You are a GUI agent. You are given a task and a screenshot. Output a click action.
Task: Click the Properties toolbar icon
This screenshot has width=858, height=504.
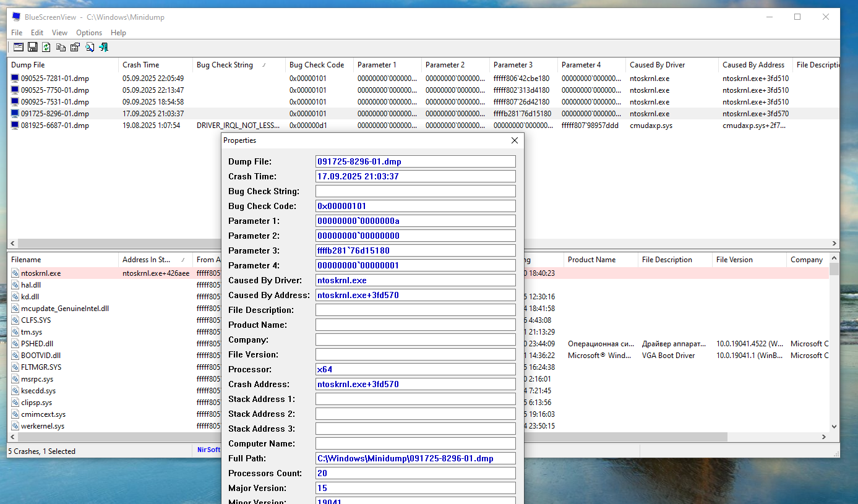[75, 47]
